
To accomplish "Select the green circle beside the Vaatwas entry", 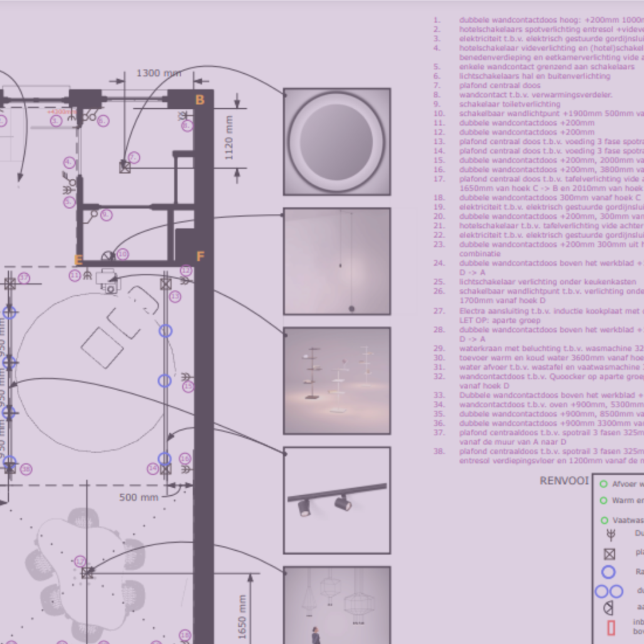I will point(604,520).
